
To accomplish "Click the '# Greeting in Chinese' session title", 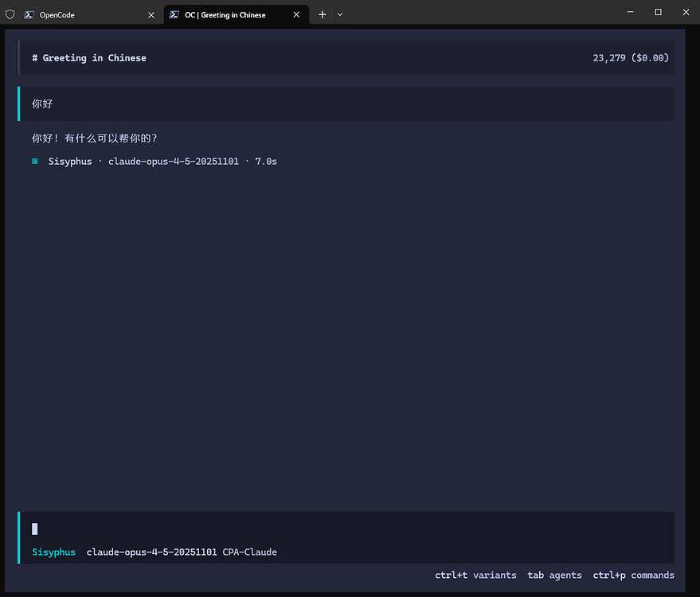I will (89, 58).
